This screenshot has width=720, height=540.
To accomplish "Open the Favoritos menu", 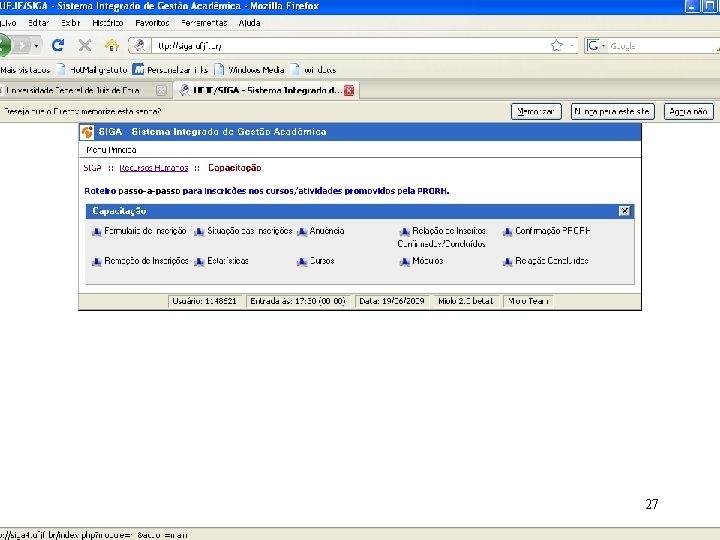I will coord(152,23).
